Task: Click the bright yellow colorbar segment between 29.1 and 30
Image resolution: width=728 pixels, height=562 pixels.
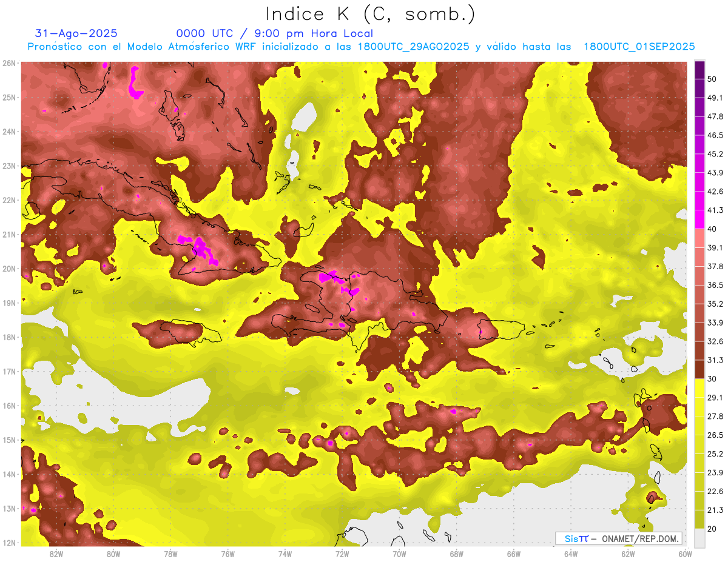Action: (699, 388)
